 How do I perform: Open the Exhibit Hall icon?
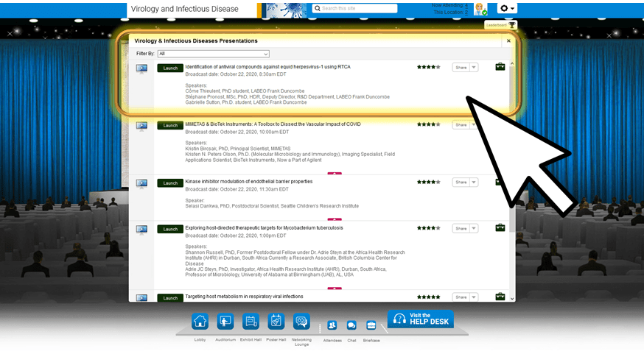[251, 321]
